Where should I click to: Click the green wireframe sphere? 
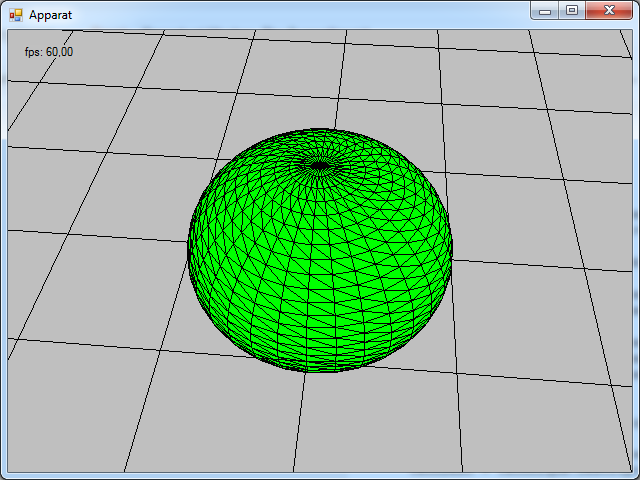(320, 250)
